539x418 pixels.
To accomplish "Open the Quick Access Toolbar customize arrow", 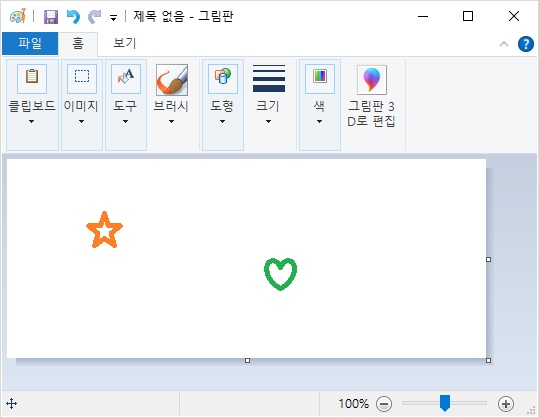I will (x=113, y=18).
